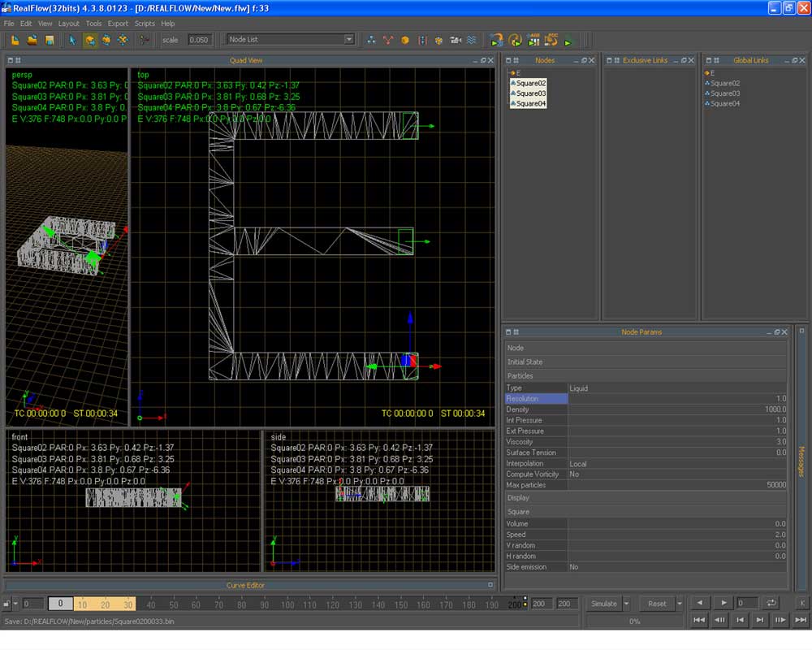
Task: Click the Reset button
Action: coord(657,604)
